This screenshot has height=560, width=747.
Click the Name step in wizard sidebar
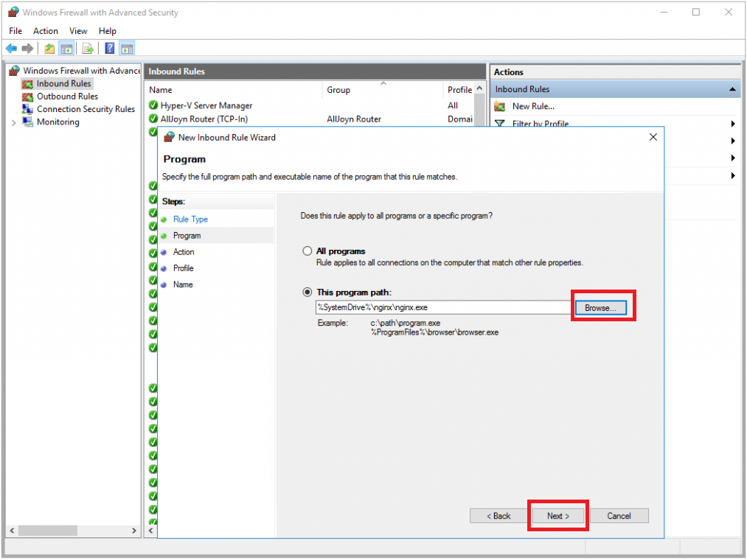[183, 284]
